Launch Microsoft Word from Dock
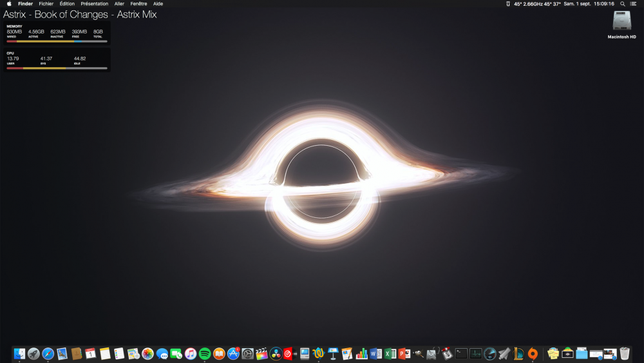This screenshot has width=644, height=363. 376,353
